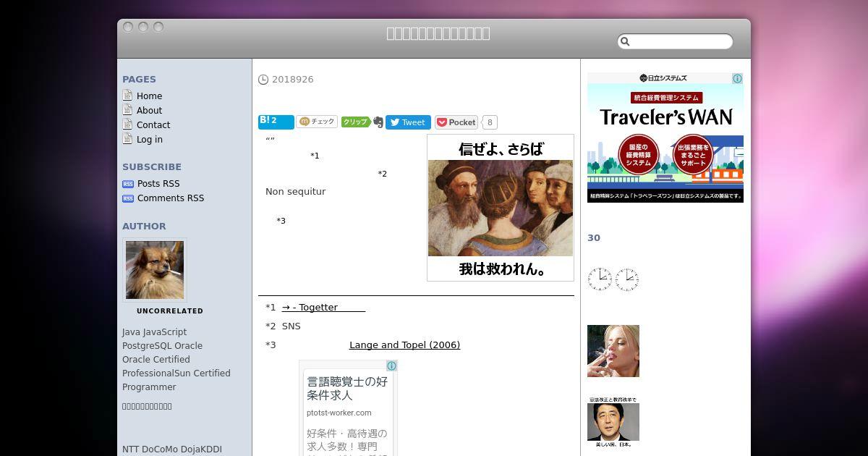Click the post date 2018926
The width and height of the screenshot is (868, 456).
[293, 80]
